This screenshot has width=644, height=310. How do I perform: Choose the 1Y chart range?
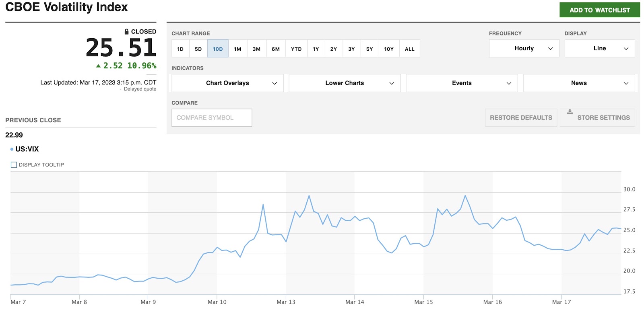316,49
